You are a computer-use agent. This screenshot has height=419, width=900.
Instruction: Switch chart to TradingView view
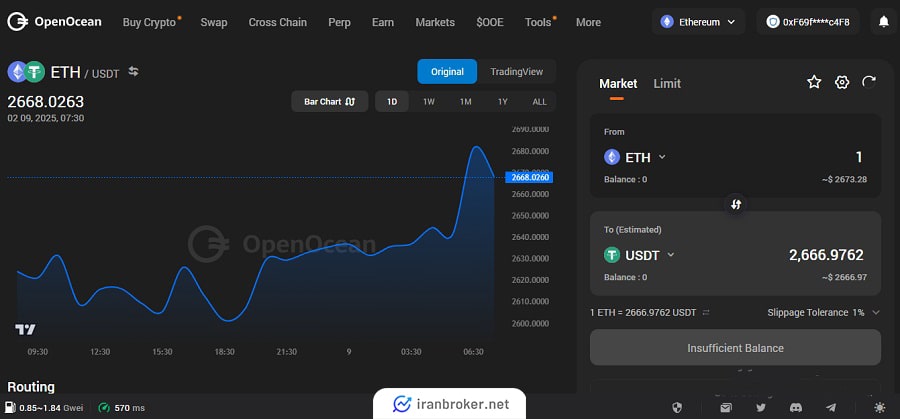[x=517, y=72]
